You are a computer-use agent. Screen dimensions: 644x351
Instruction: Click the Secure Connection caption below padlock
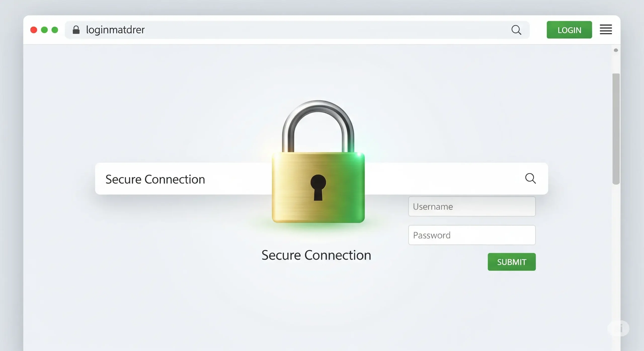pos(316,255)
